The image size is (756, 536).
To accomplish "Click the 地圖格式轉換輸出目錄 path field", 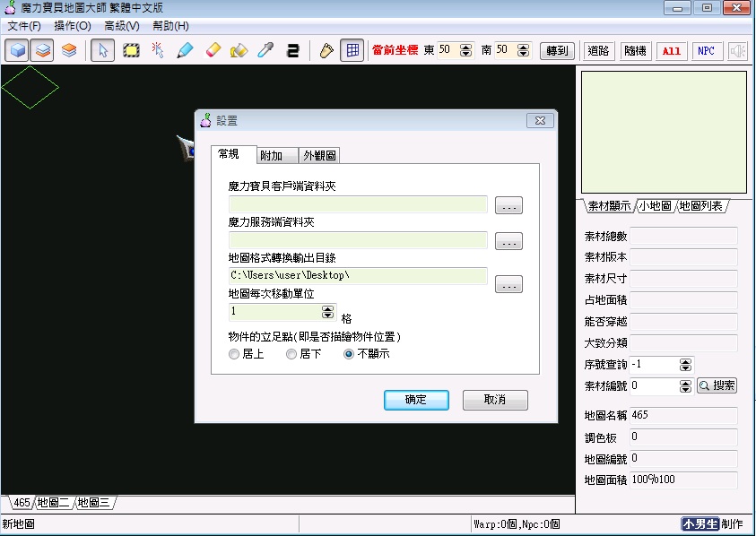I will pyautogui.click(x=358, y=275).
